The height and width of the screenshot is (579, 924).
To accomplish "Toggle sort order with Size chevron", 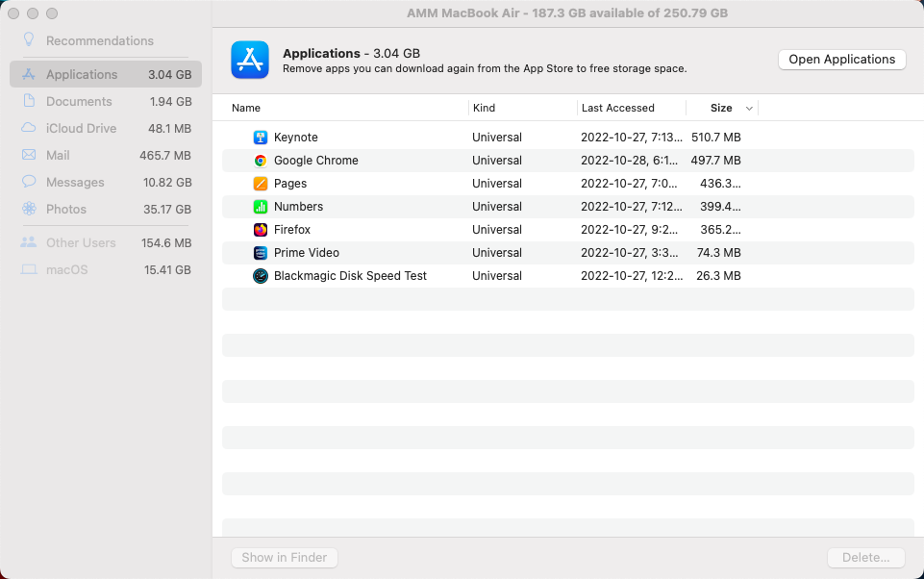I will pyautogui.click(x=749, y=109).
